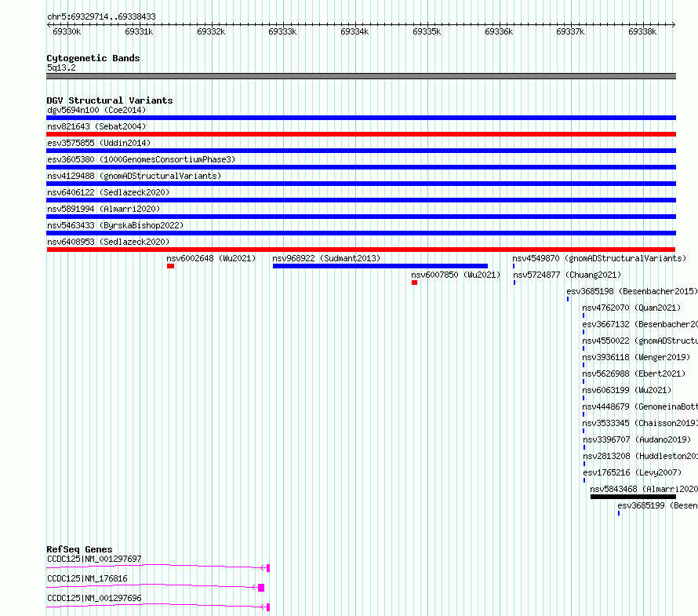Click the red bar under nsv6408953
The image size is (698, 616).
click(x=361, y=250)
